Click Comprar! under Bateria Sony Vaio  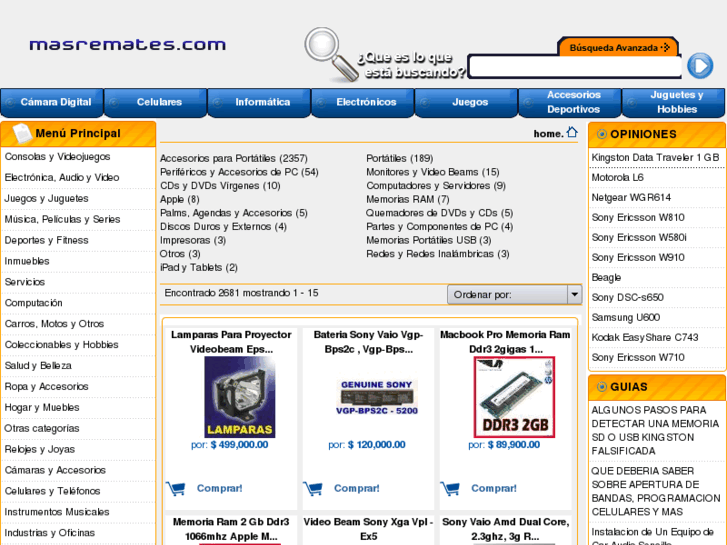click(357, 488)
